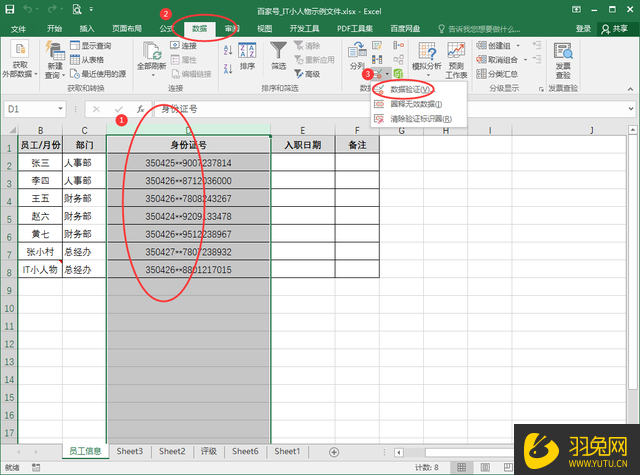Click the Remove Duplicates icon
640x475 pixels.
(377, 60)
